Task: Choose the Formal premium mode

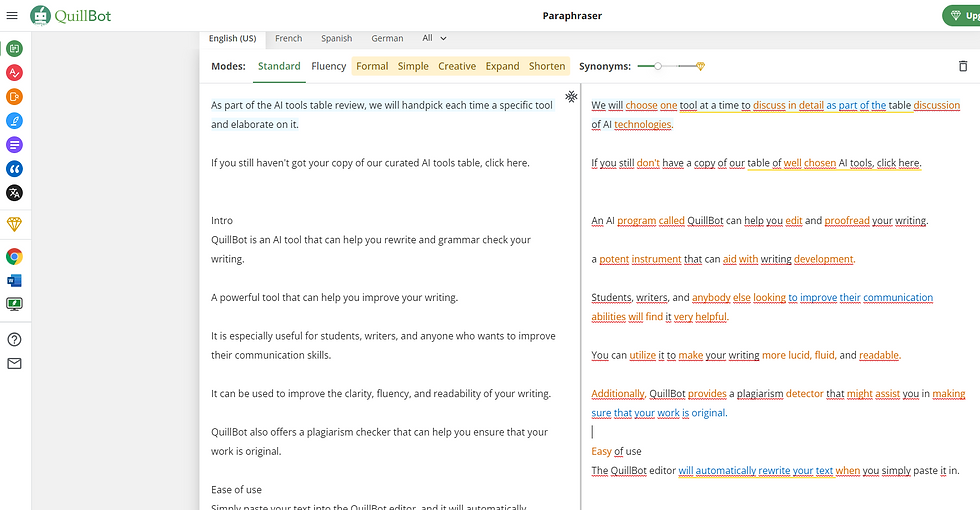Action: pyautogui.click(x=372, y=66)
